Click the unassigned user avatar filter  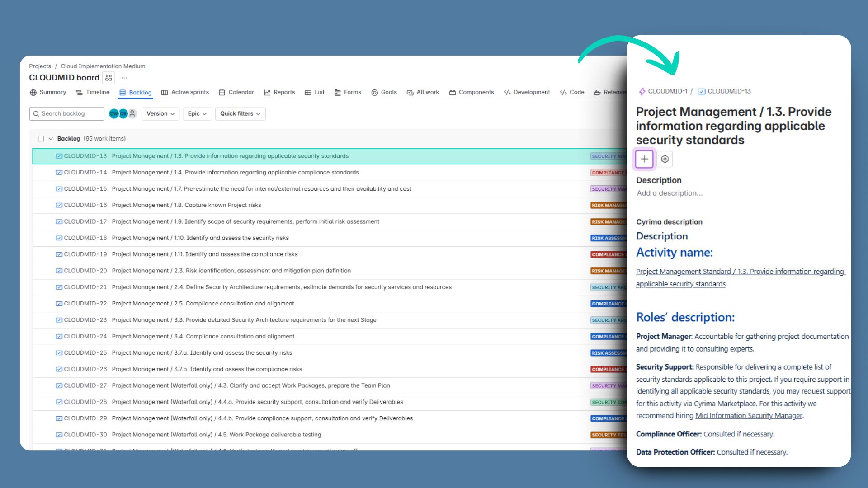tap(132, 113)
